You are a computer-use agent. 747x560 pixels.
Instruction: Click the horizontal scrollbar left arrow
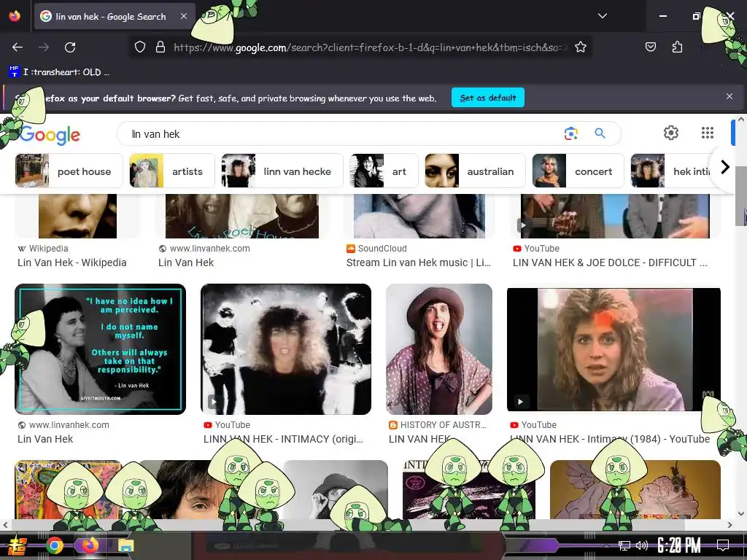[5, 525]
